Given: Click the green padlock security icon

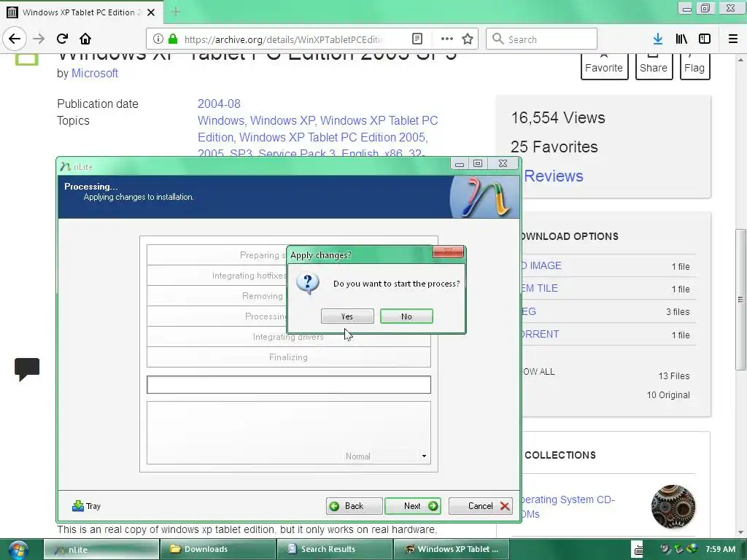Looking at the screenshot, I should tap(174, 39).
